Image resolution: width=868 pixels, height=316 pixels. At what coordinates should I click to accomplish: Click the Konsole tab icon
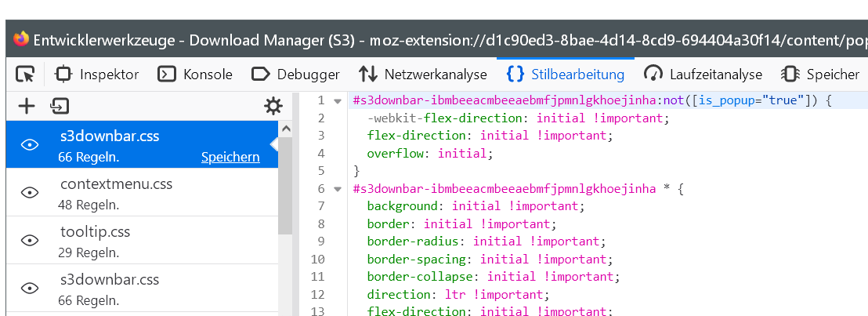click(x=167, y=74)
